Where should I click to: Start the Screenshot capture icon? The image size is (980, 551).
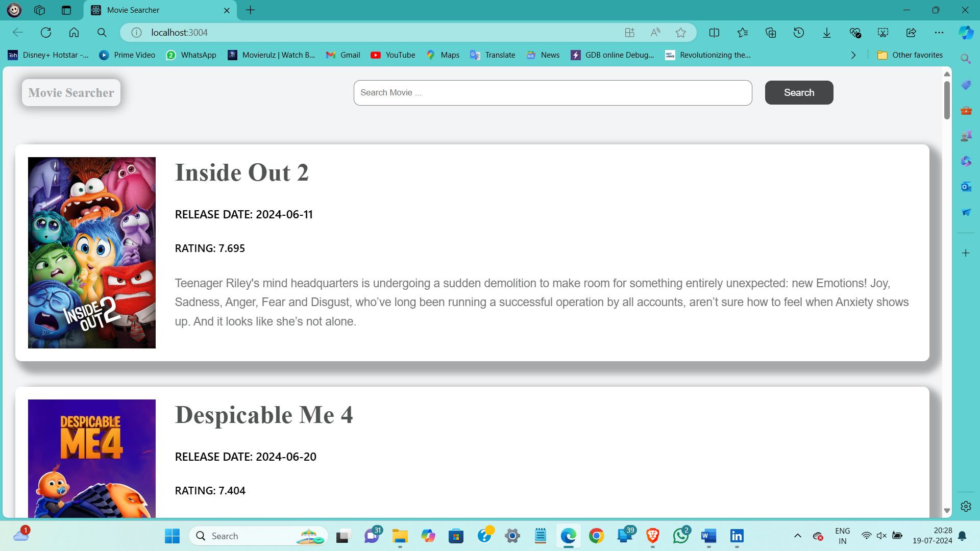pos(883,33)
